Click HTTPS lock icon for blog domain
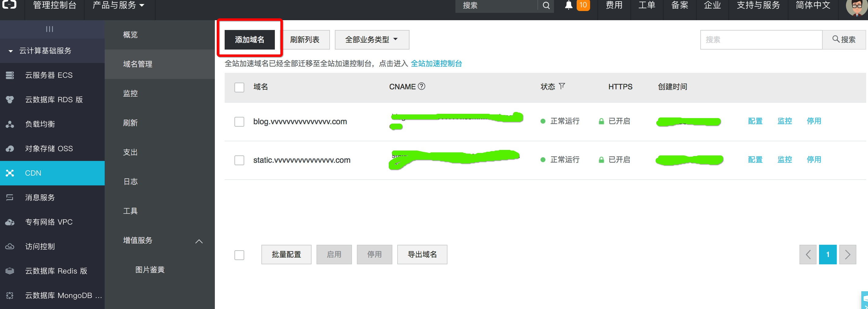This screenshot has height=309, width=868. [601, 121]
